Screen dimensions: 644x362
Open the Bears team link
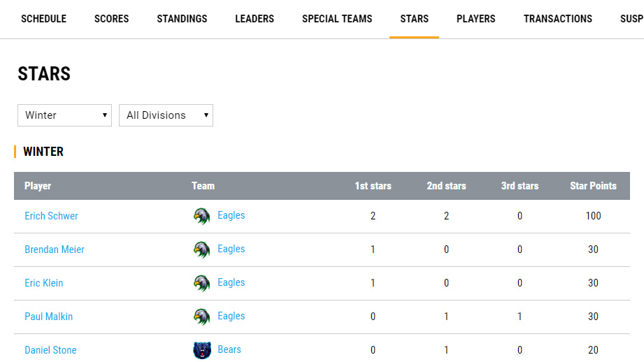229,349
